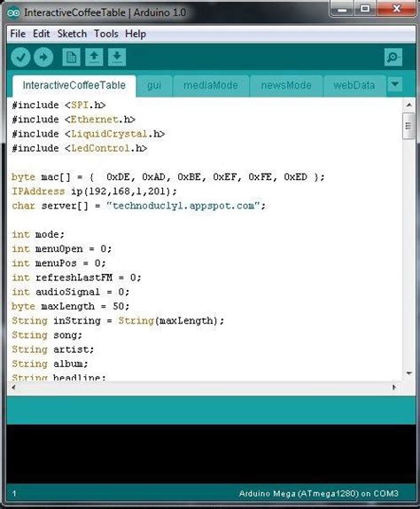Click the line '#include <LiquidCrystal.h>'
The height and width of the screenshot is (509, 420).
[x=89, y=134]
